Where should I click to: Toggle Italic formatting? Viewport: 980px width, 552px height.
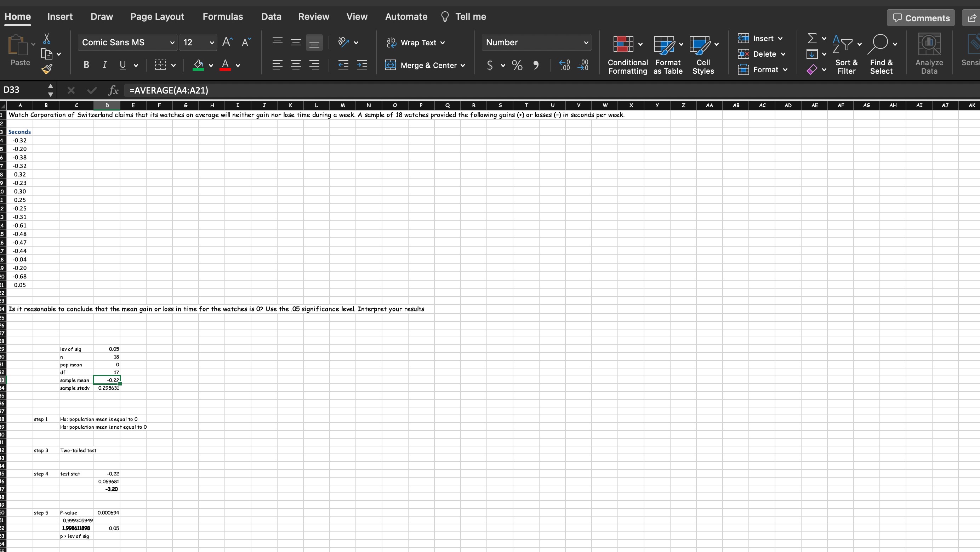[x=104, y=65]
